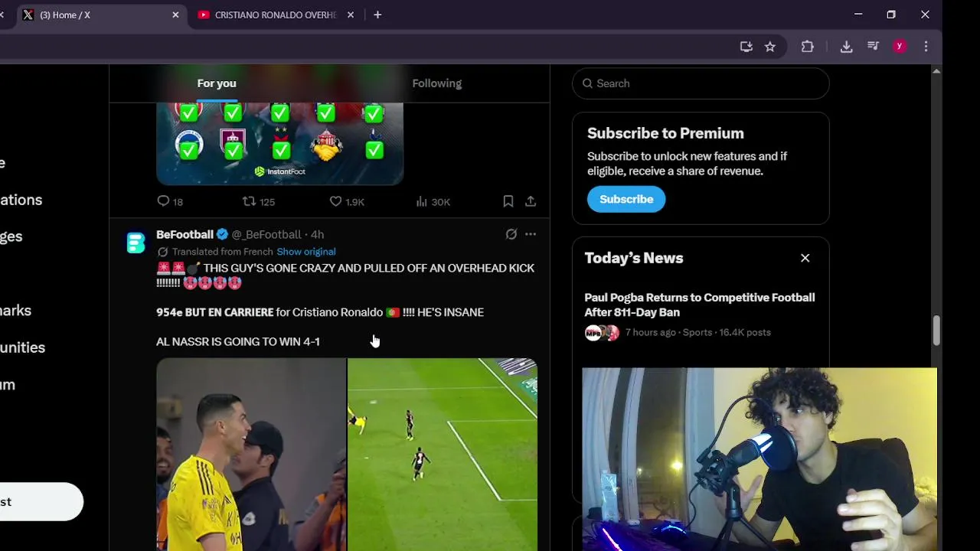Close the Home / X tab
Screen dimensions: 980x551
click(175, 15)
